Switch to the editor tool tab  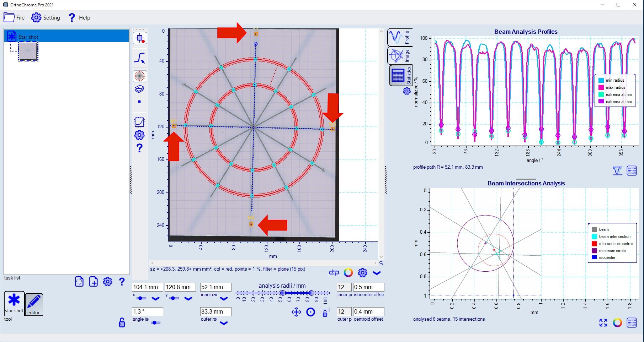(x=34, y=304)
